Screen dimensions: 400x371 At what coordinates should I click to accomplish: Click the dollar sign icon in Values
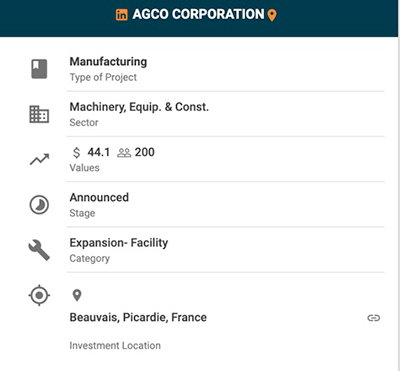click(77, 152)
